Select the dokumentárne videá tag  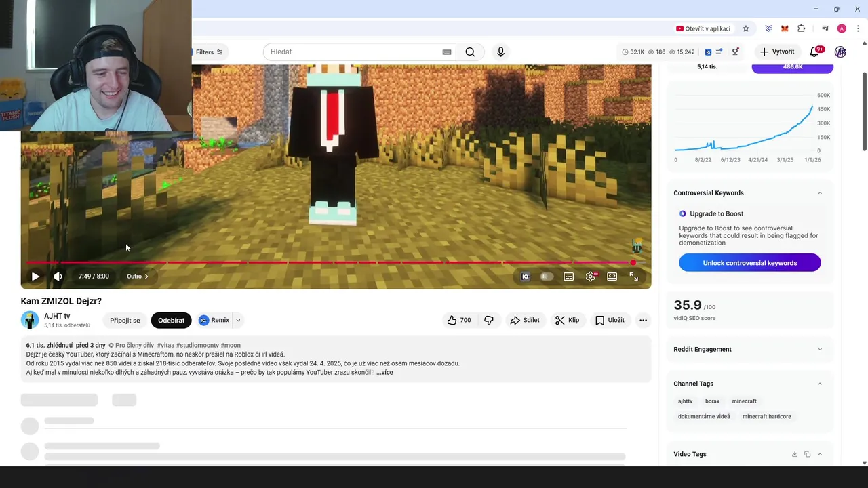click(704, 417)
